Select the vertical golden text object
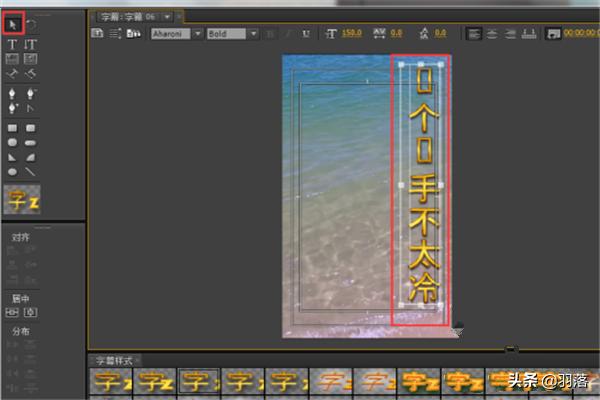Image resolution: width=600 pixels, height=400 pixels. [x=422, y=185]
